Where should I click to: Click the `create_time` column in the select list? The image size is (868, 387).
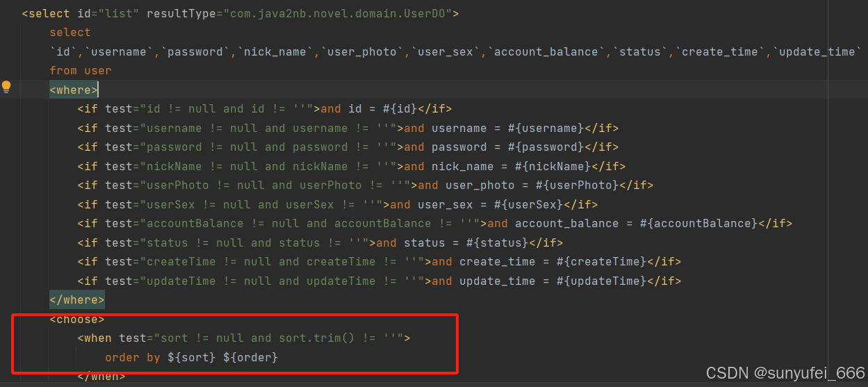[719, 51]
